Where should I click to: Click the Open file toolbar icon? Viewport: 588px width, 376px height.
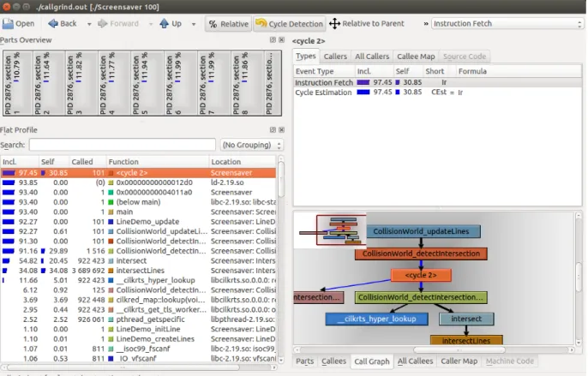click(x=8, y=24)
